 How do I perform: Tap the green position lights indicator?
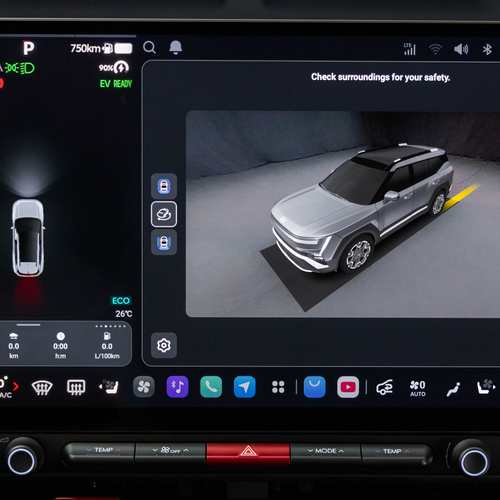[x=12, y=68]
